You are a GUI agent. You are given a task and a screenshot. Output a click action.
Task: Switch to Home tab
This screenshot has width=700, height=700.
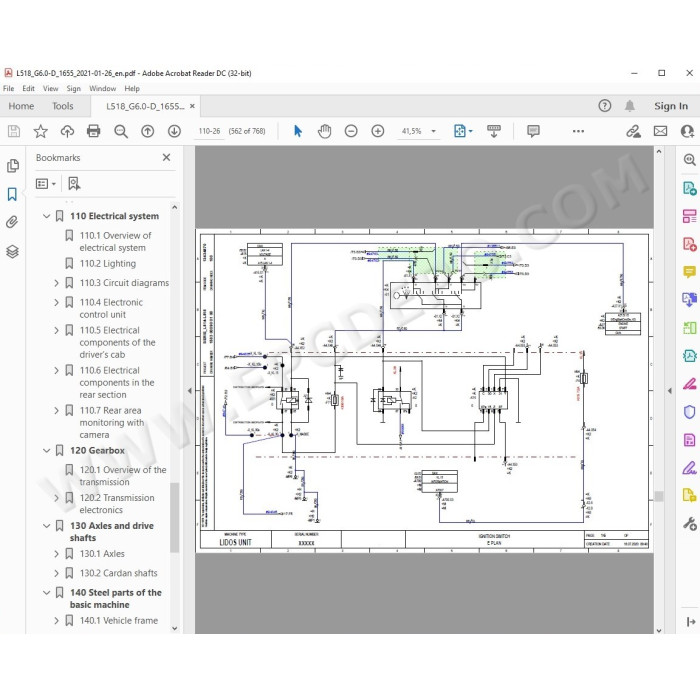[21, 106]
